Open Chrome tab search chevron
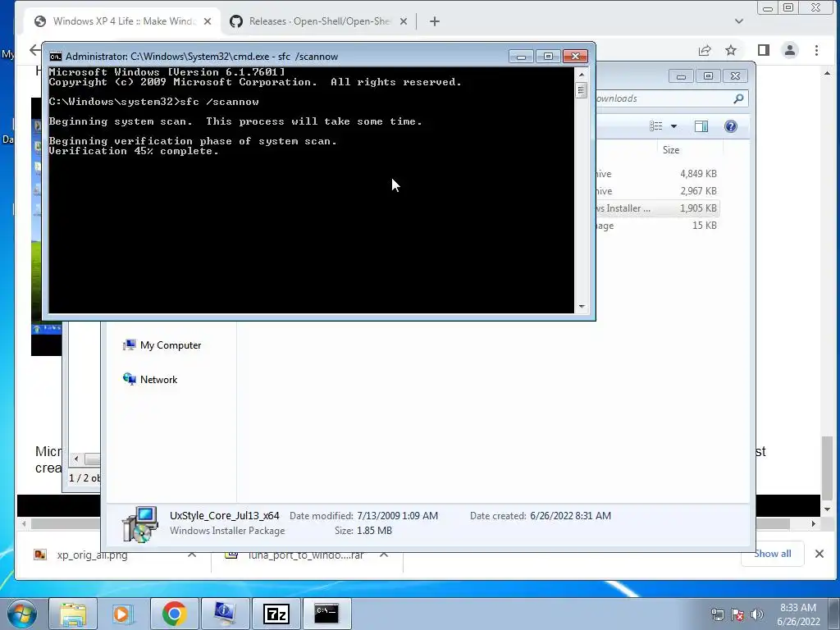Viewport: 840px width, 630px height. pyautogui.click(x=739, y=21)
